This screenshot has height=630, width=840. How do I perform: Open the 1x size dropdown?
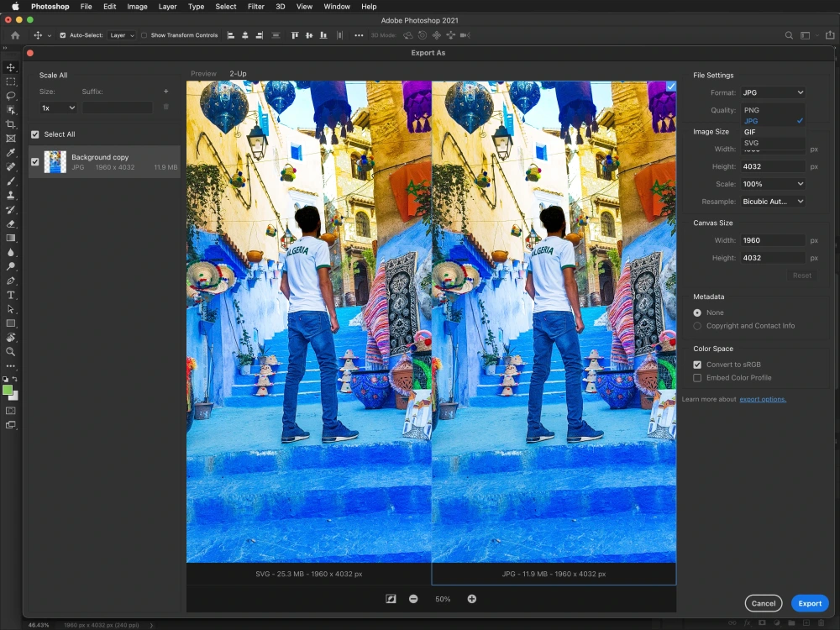[x=59, y=108]
